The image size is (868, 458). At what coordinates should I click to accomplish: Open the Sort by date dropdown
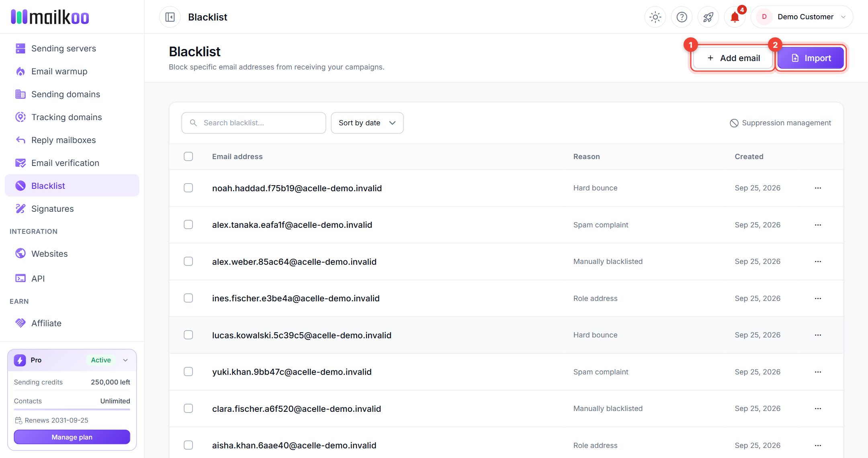point(367,123)
